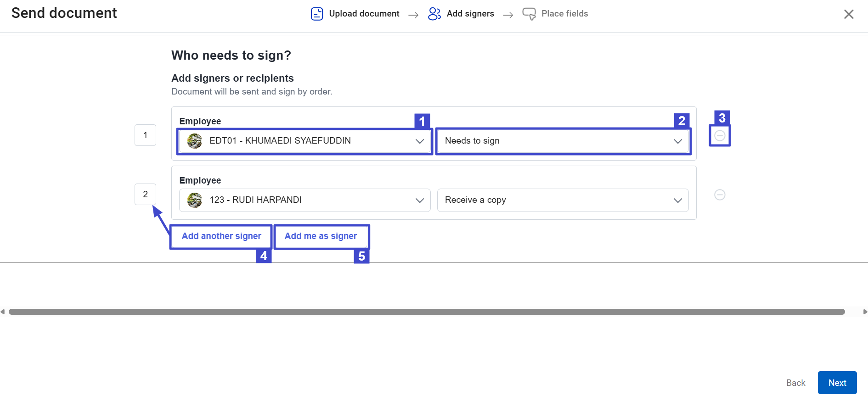Click the Add signers people icon
The width and height of the screenshot is (868, 401).
tap(434, 14)
